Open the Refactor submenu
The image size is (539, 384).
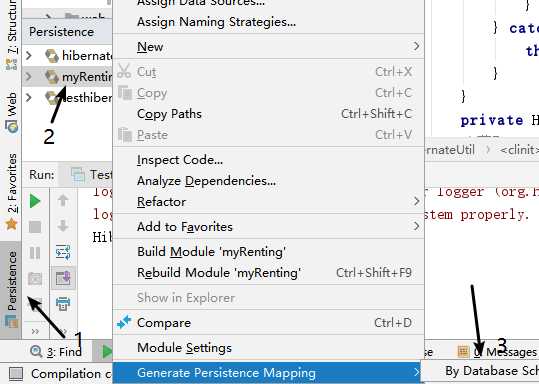[268, 201]
